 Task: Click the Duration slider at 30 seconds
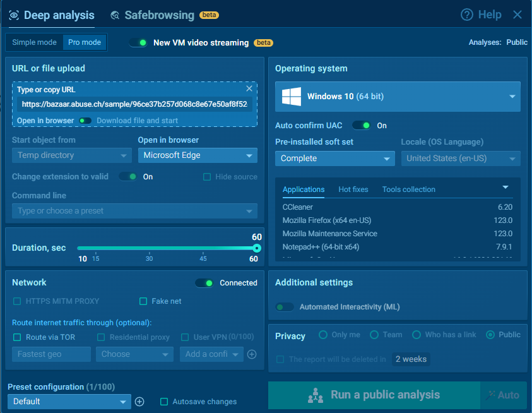point(150,249)
